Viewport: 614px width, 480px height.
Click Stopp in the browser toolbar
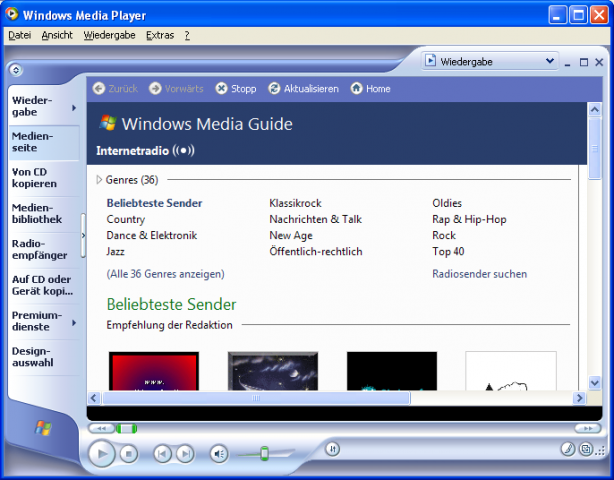tap(236, 88)
